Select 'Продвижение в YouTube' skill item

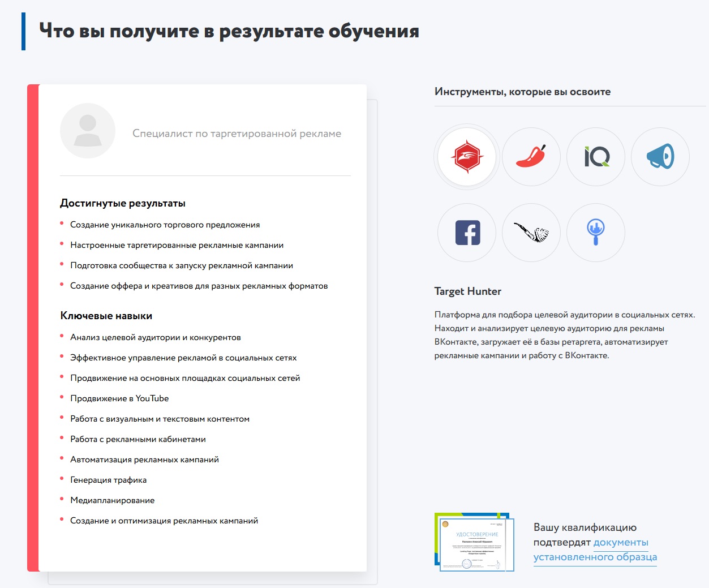(x=119, y=398)
